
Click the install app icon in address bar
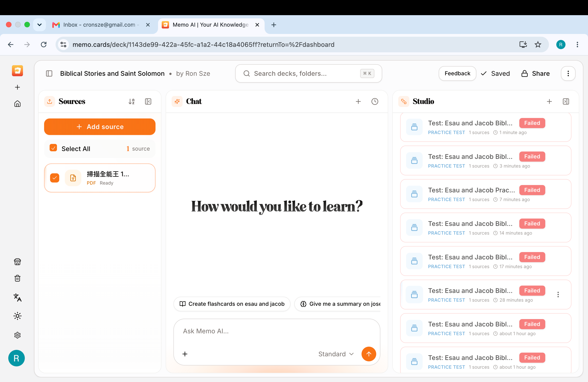(523, 45)
